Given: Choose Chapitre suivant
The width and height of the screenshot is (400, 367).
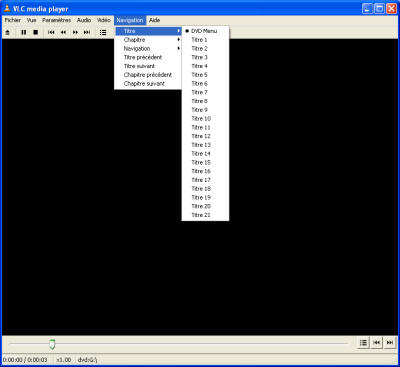Looking at the screenshot, I should click(148, 84).
